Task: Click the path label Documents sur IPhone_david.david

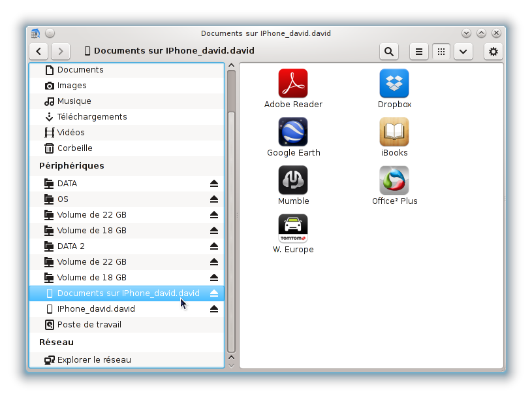Action: pos(174,51)
